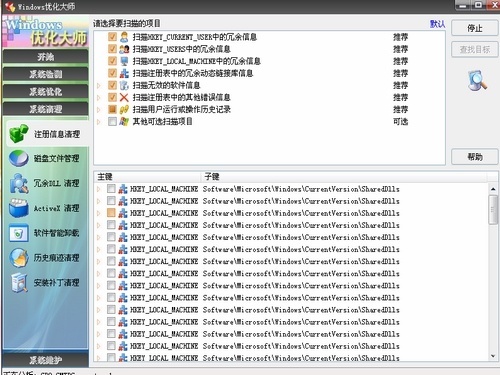Select 推荐 label on HKEY_CURRENT_USER row
500x375 pixels.
(400, 37)
